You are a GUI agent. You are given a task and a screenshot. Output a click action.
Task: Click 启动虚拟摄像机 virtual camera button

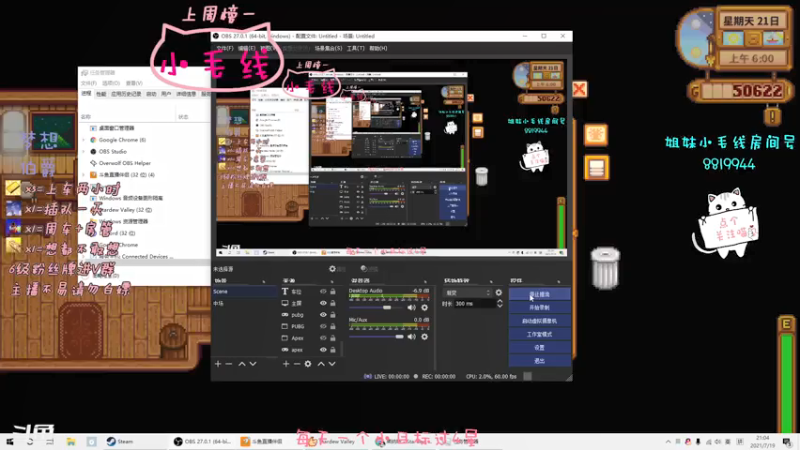tap(539, 321)
